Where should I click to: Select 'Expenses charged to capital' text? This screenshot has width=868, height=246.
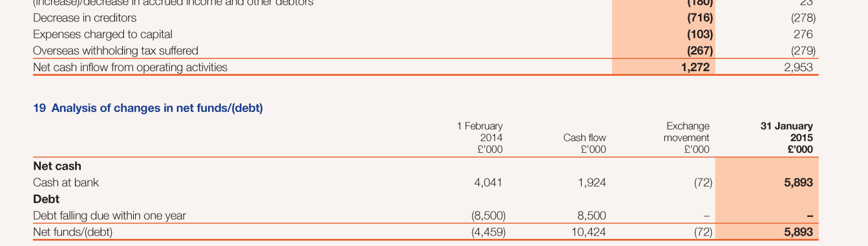[103, 34]
